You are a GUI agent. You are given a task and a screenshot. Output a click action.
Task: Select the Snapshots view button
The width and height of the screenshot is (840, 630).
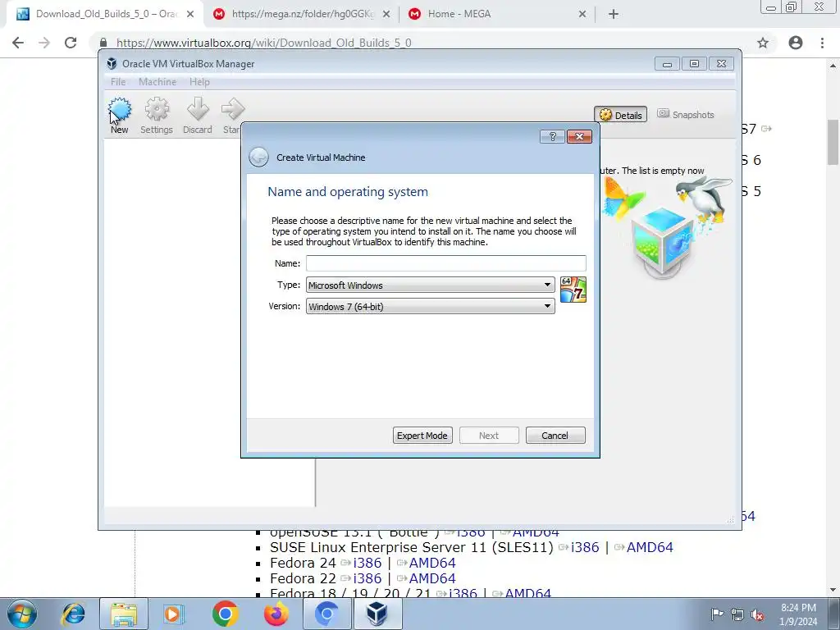pos(686,114)
